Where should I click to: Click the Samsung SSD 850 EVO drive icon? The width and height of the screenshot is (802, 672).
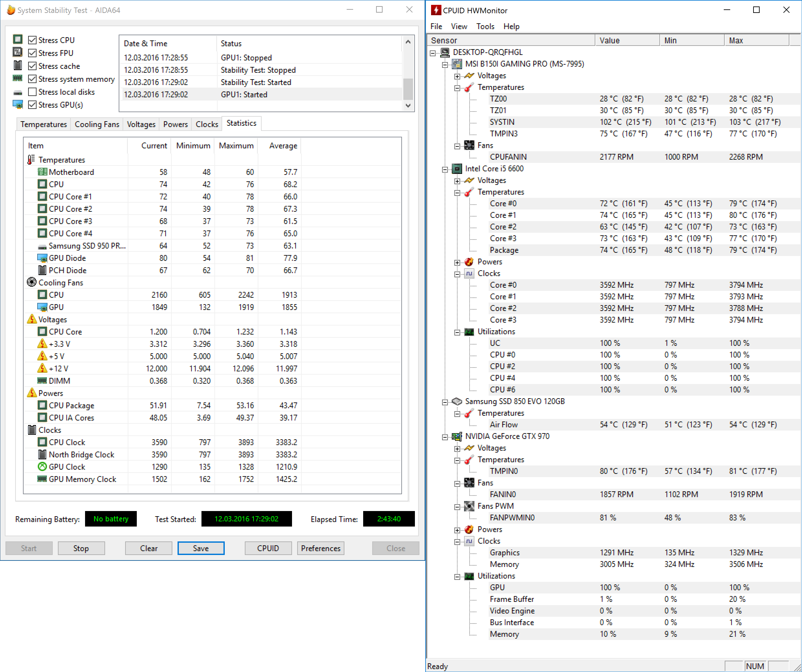click(x=457, y=401)
